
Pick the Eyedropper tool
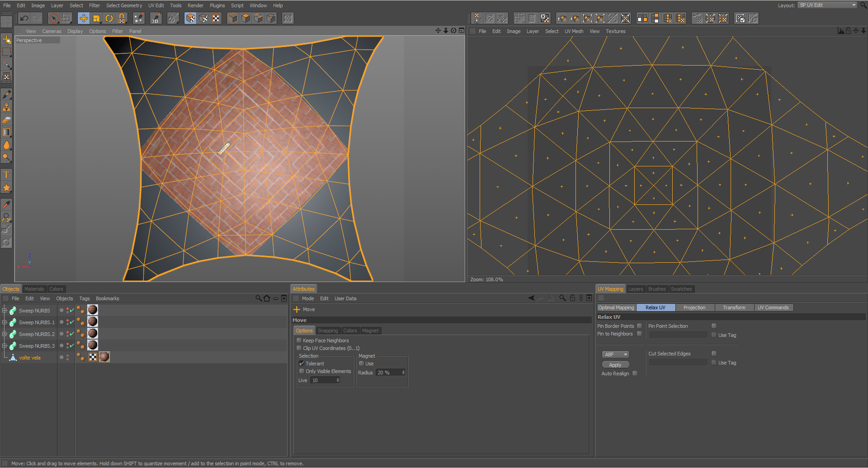pyautogui.click(x=6, y=205)
